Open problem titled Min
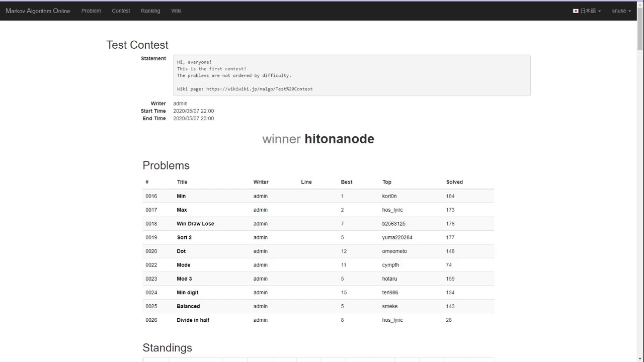 181,196
